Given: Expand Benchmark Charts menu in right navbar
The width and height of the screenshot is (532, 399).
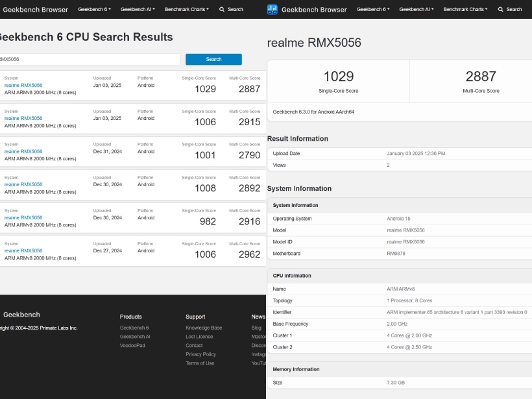Looking at the screenshot, I should (465, 10).
